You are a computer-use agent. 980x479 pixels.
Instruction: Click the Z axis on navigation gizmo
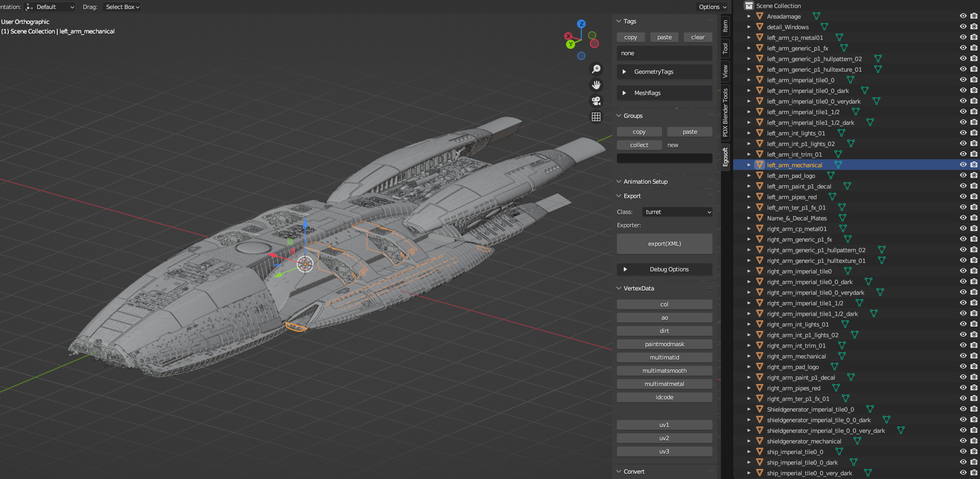[x=581, y=24]
